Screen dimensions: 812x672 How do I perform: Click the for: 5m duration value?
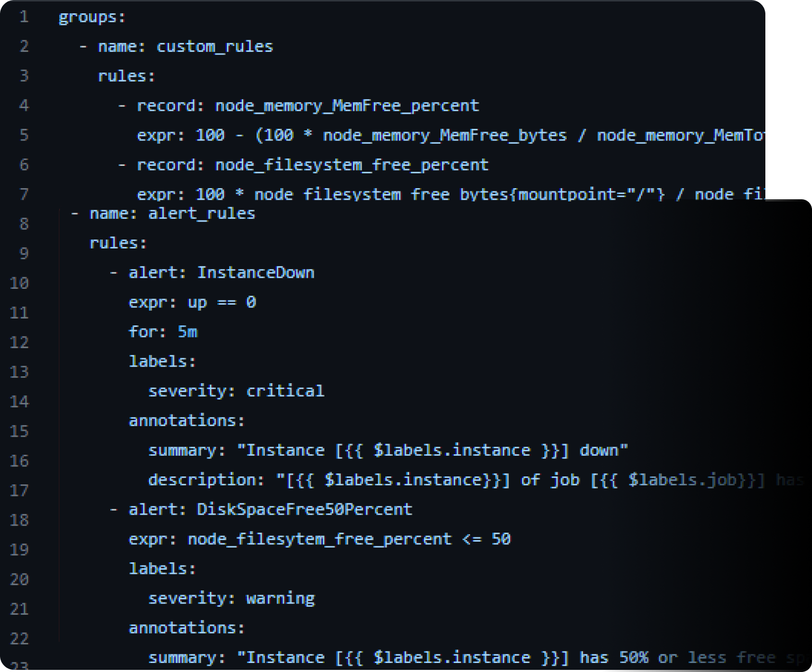(x=187, y=332)
